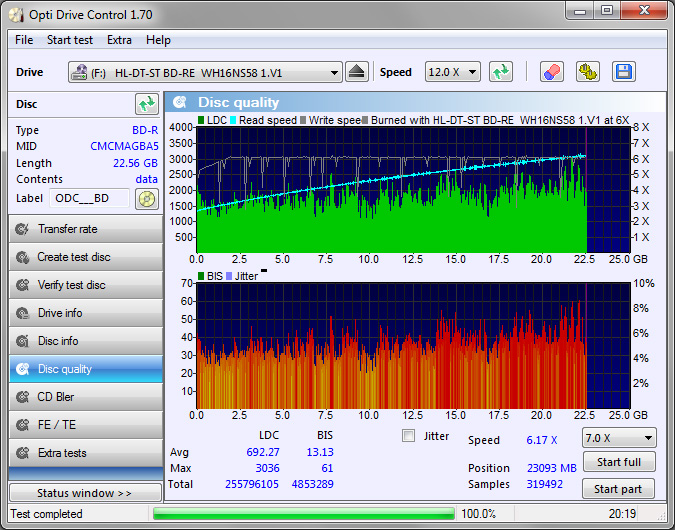The height and width of the screenshot is (530, 675).
Task: Select Transfer rate in the sidebar
Action: pyautogui.click(x=85, y=229)
